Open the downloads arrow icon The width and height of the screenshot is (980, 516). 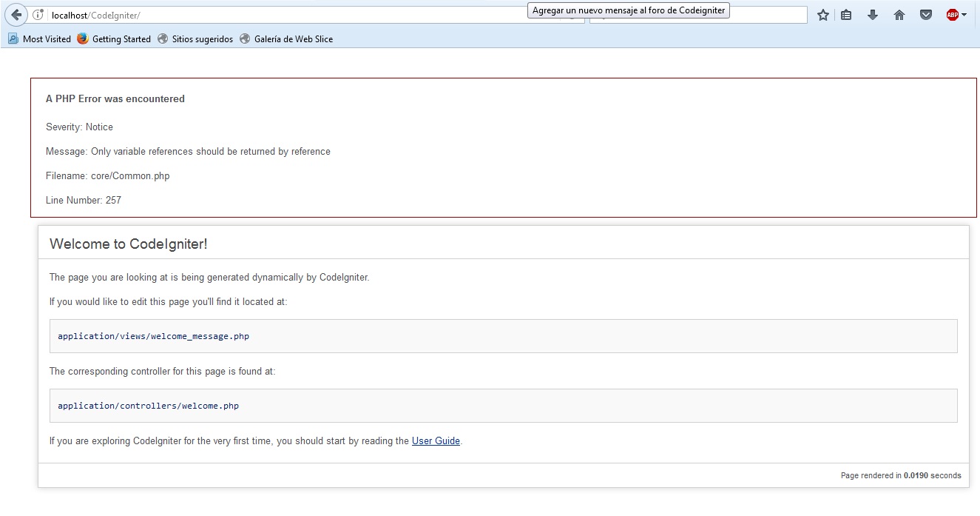click(x=873, y=15)
